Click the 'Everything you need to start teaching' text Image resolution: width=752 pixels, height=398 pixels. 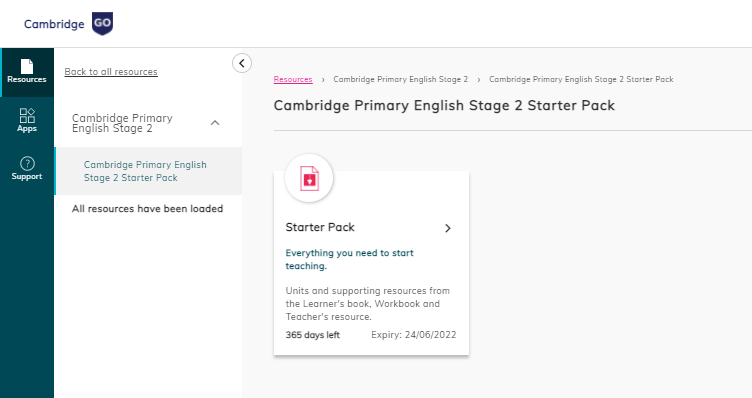point(350,259)
